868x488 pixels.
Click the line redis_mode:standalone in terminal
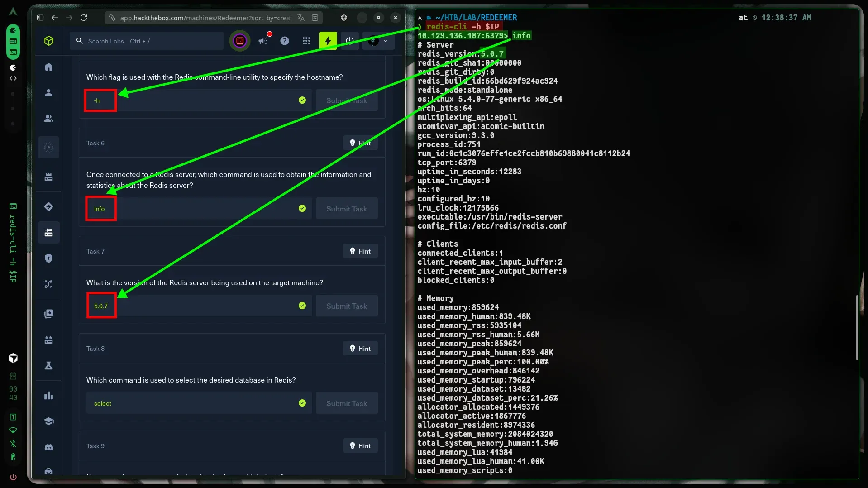click(465, 90)
